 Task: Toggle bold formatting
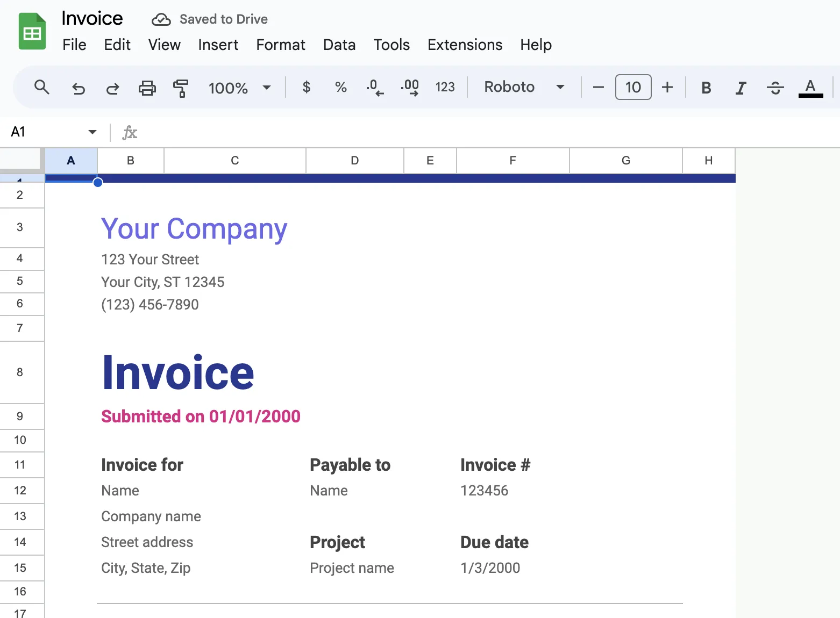pos(707,88)
